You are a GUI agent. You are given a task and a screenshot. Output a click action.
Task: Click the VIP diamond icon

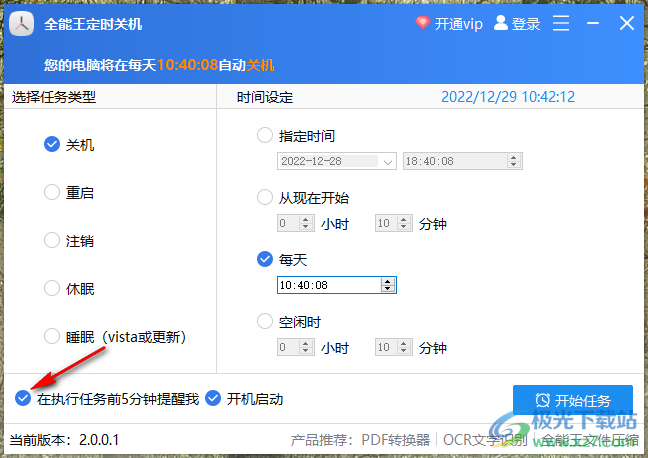pos(422,22)
